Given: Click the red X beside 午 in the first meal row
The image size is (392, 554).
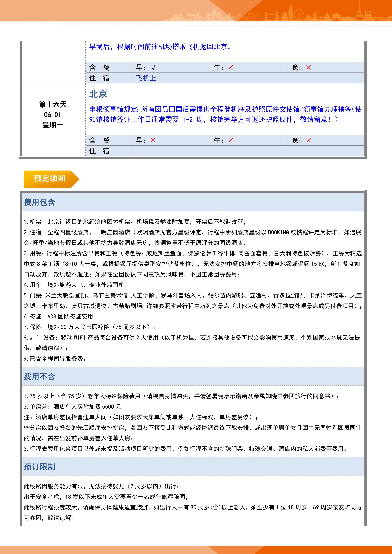Looking at the screenshot, I should pos(231,68).
